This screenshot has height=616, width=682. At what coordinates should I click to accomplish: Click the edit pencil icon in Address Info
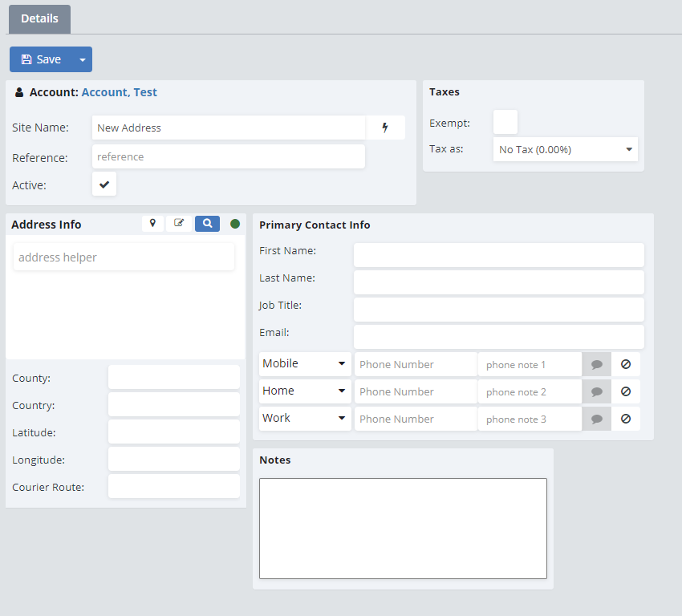pyautogui.click(x=179, y=224)
